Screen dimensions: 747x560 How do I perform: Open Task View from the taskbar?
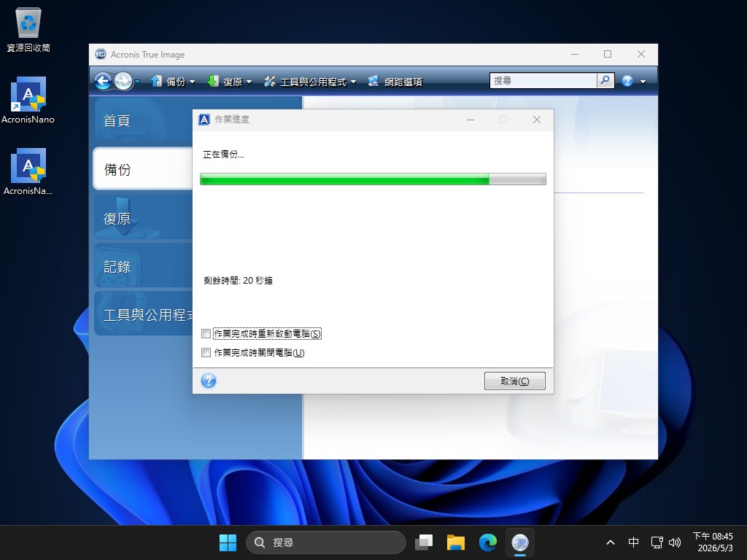coord(424,542)
